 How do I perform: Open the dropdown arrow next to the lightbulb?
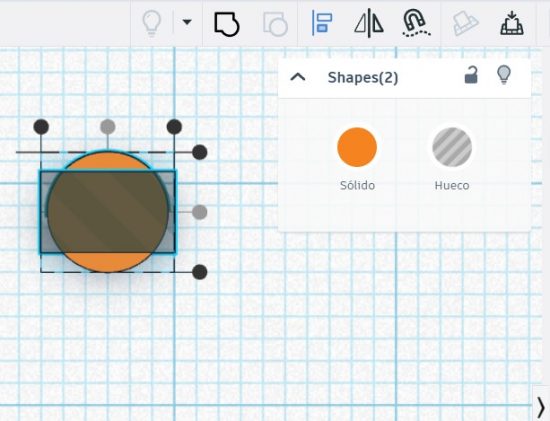coord(187,22)
